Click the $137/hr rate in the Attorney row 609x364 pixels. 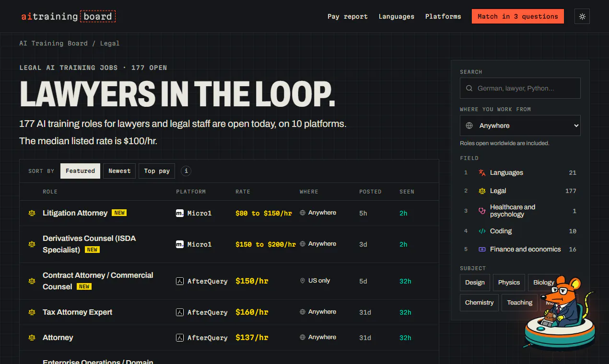pos(252,338)
